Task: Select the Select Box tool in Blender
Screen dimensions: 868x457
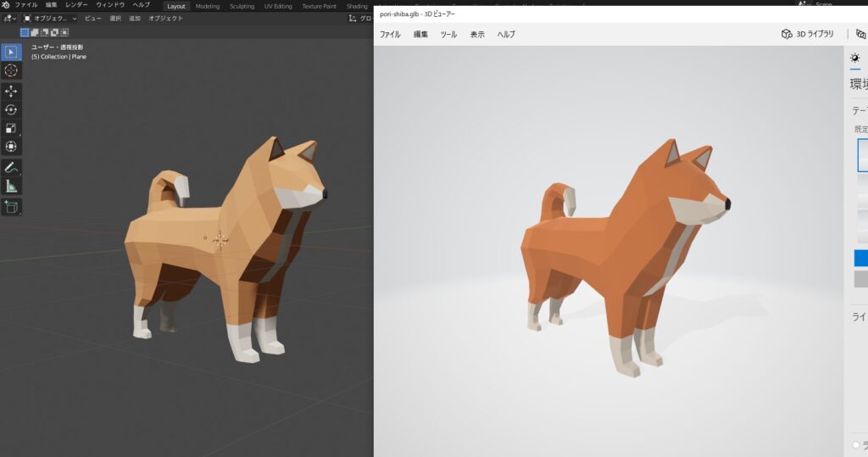Action: point(12,52)
